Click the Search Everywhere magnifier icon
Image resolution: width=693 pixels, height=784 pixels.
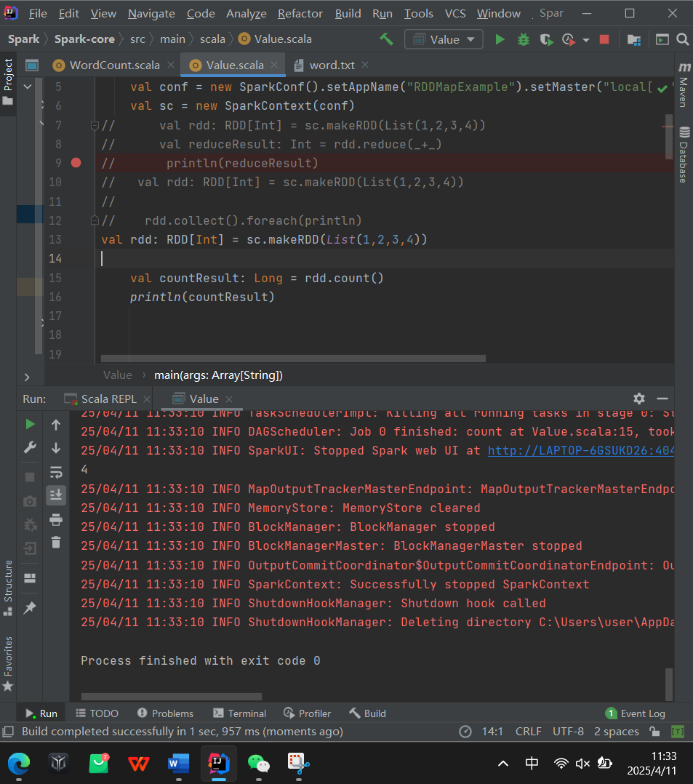pyautogui.click(x=683, y=39)
